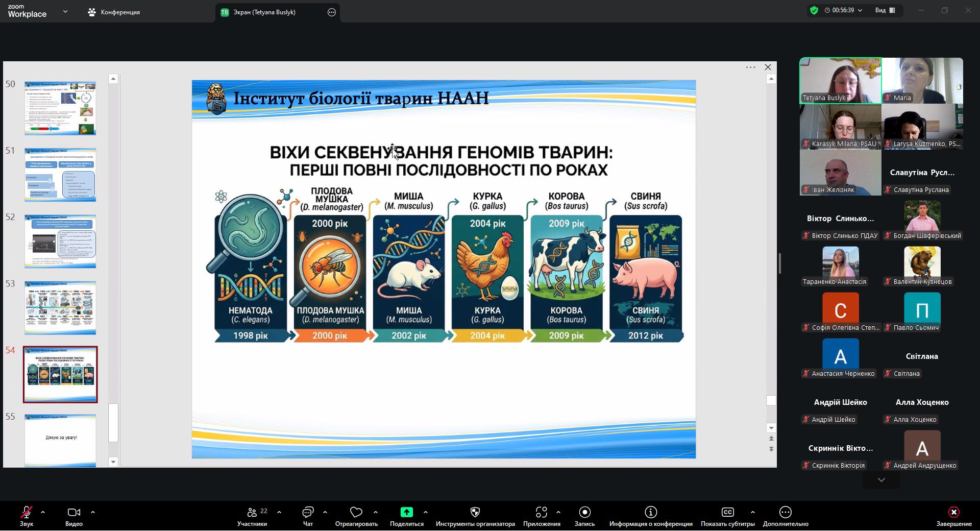Start recording with the Record icon
980x531 pixels.
[x=584, y=512]
